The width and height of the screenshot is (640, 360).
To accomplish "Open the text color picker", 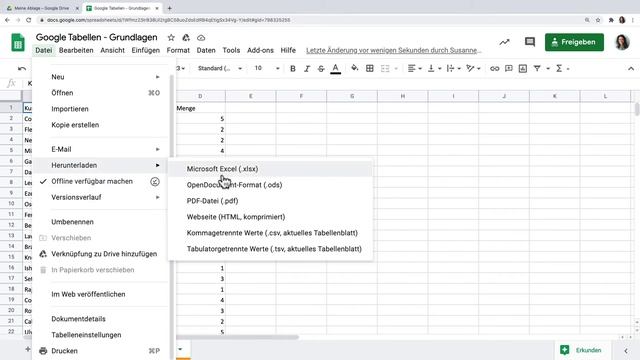I will (x=336, y=69).
